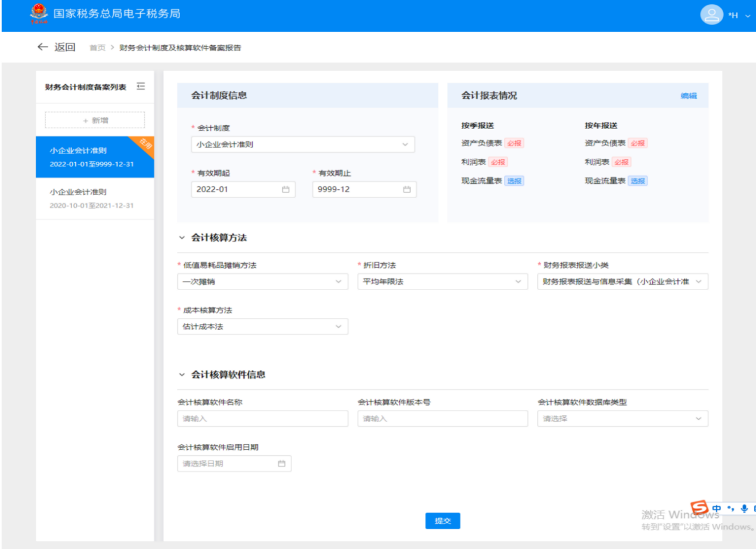Screen dimensions: 756x549
Task: Open the 折旧方法 dropdown
Action: pos(443,281)
